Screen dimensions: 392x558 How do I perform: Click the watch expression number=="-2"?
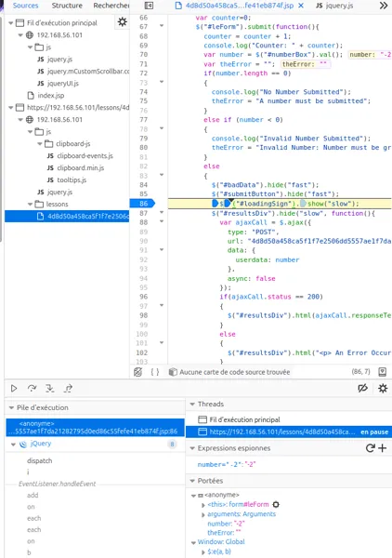pos(227,464)
